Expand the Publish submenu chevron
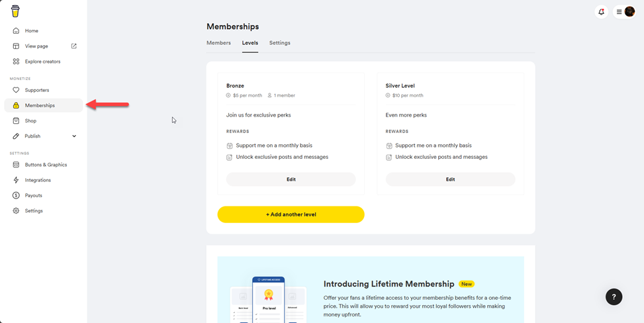 pos(74,136)
